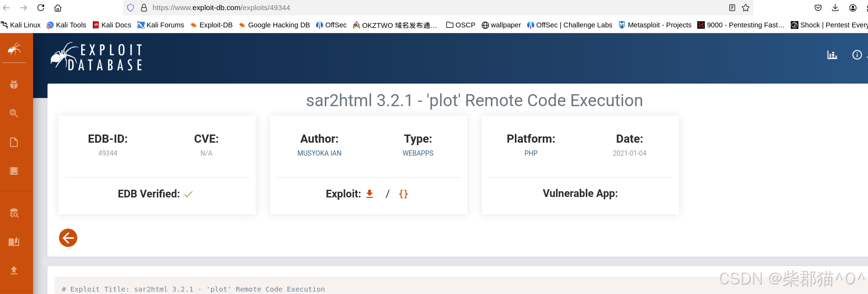Open OffSec bookmark
The width and height of the screenshot is (868, 294).
pos(331,25)
